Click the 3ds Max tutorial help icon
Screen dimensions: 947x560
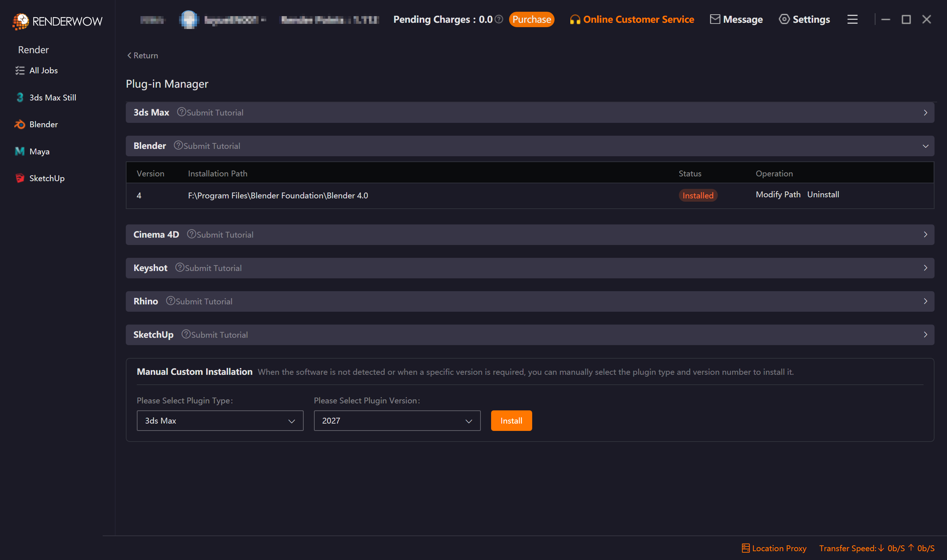click(x=182, y=112)
